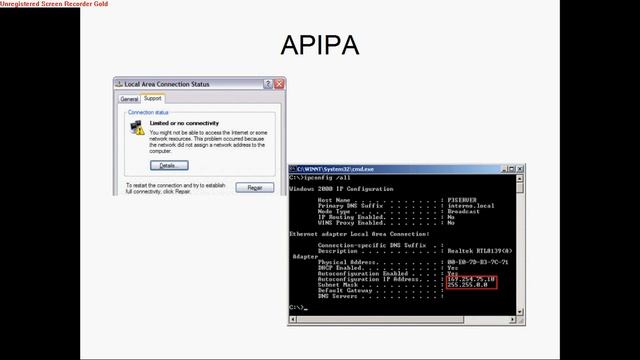Click the Default Gateway line
Viewport: 640px width, 360px height.
pyautogui.click(x=380, y=291)
